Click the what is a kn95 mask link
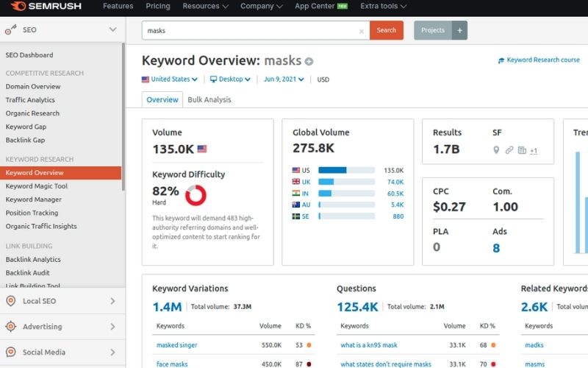The height and width of the screenshot is (368, 588). pyautogui.click(x=369, y=345)
